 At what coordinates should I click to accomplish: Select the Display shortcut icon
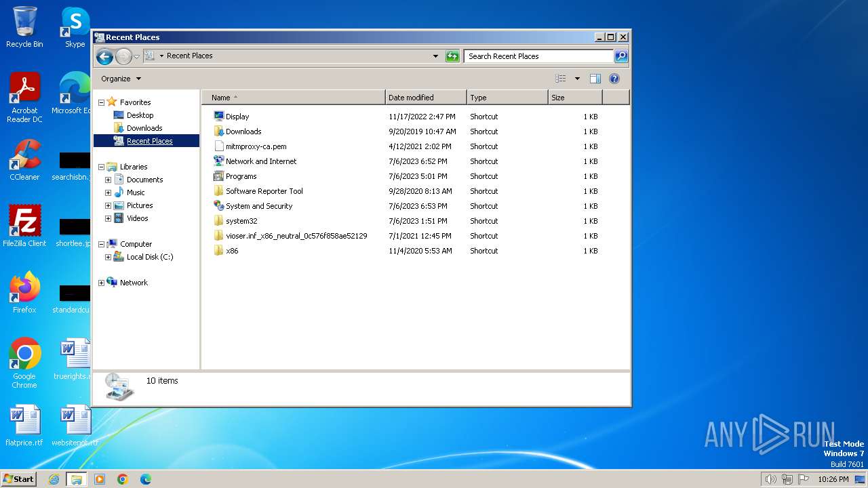pyautogui.click(x=218, y=117)
